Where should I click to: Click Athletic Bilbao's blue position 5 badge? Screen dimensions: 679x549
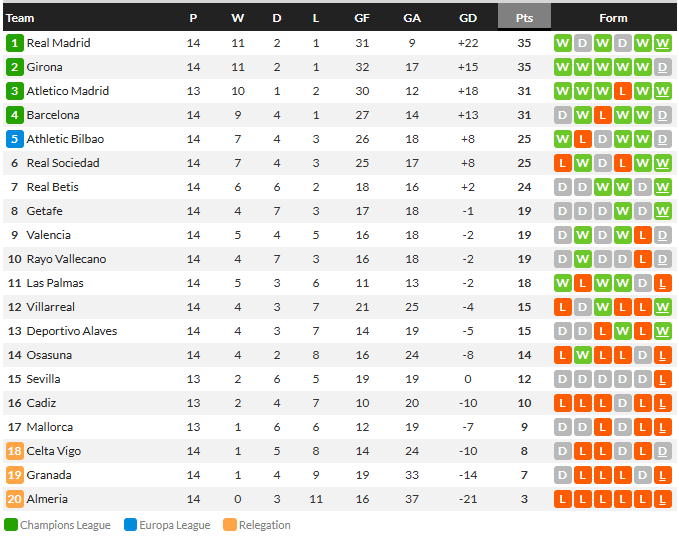coord(15,139)
